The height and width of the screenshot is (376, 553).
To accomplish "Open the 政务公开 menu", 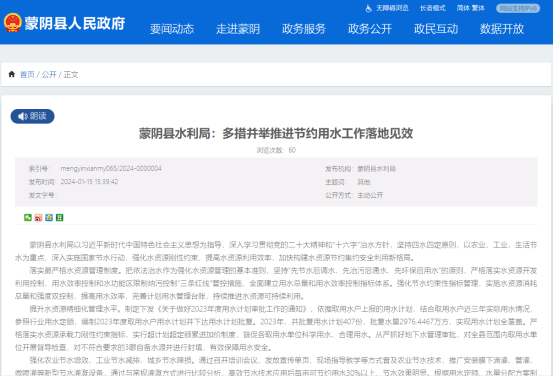I will 370,29.
